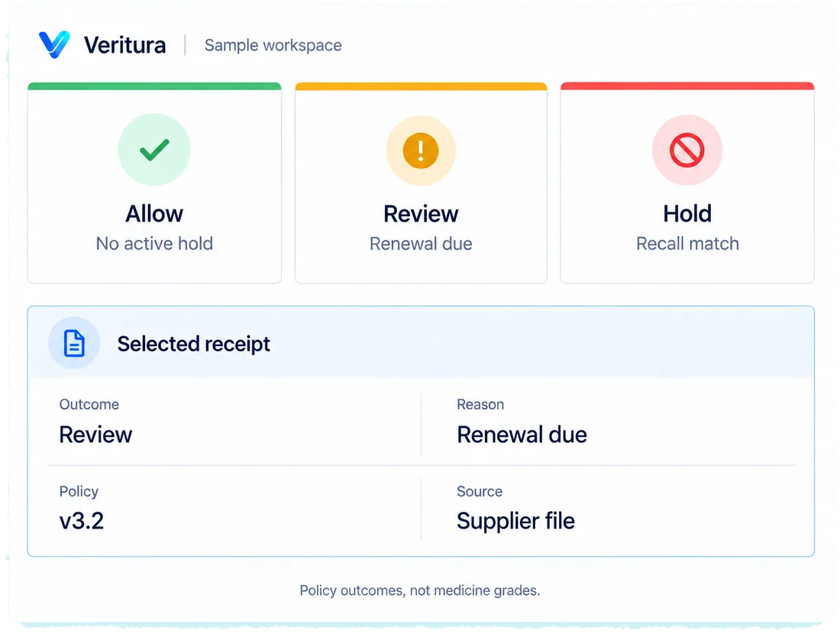840x634 pixels.
Task: Click the blue document receipt icon
Action: click(74, 343)
